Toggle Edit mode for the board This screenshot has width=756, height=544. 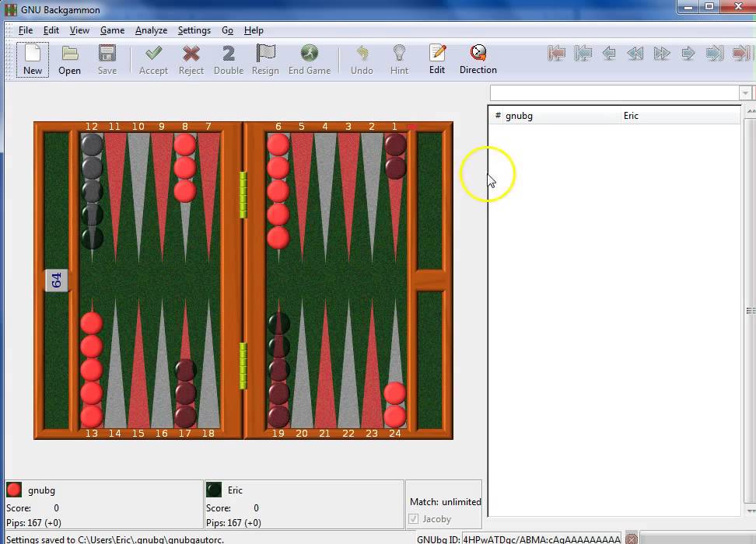[437, 59]
